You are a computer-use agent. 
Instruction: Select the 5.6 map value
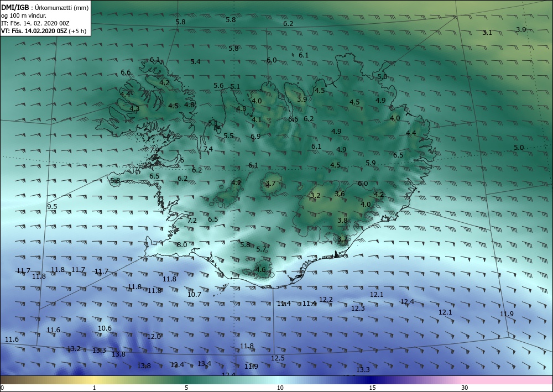(218, 85)
